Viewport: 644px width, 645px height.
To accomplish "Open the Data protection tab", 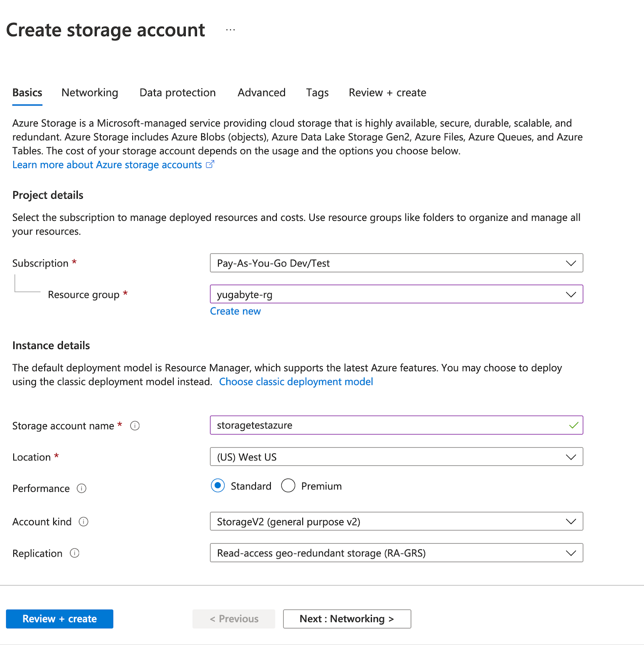I will 178,93.
